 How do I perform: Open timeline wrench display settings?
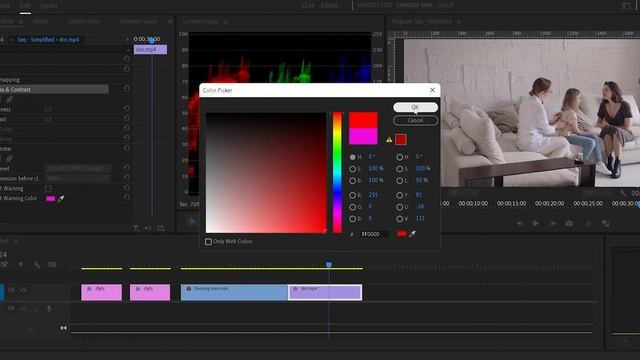(37, 264)
